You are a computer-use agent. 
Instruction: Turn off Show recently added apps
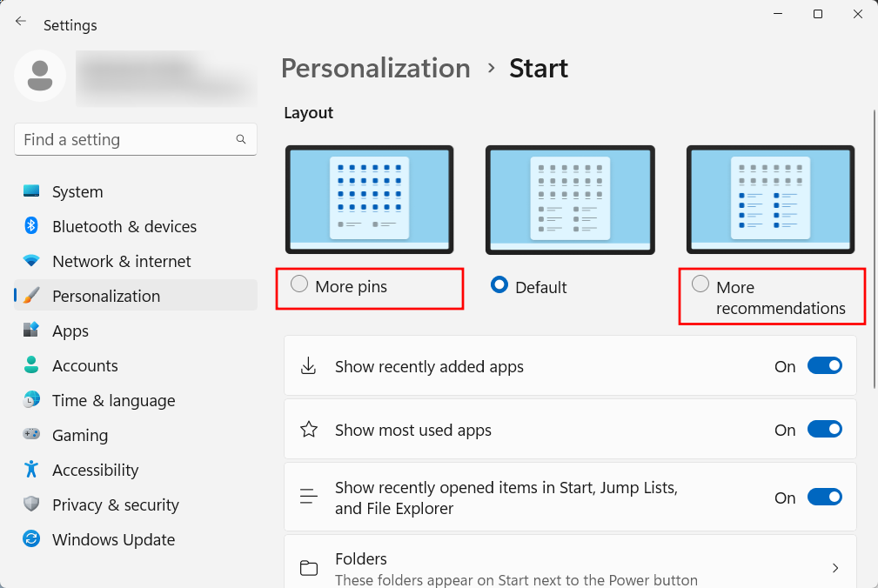[824, 365]
